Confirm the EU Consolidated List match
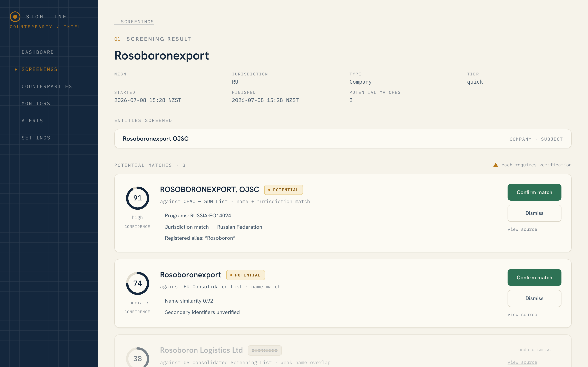Viewport: 588px width, 367px height. pos(534,277)
